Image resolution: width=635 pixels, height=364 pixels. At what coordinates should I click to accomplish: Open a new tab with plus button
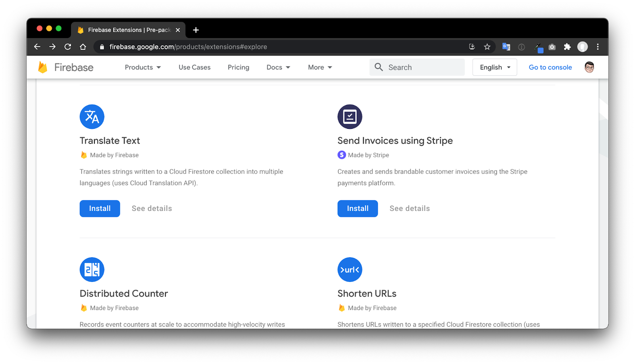click(x=196, y=30)
